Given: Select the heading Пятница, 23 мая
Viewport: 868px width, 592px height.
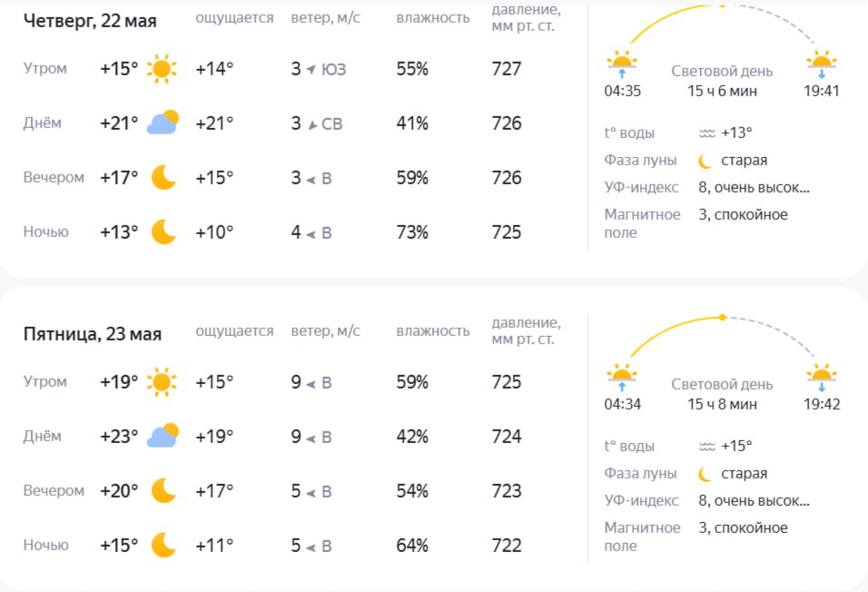Looking at the screenshot, I should coord(93,334).
